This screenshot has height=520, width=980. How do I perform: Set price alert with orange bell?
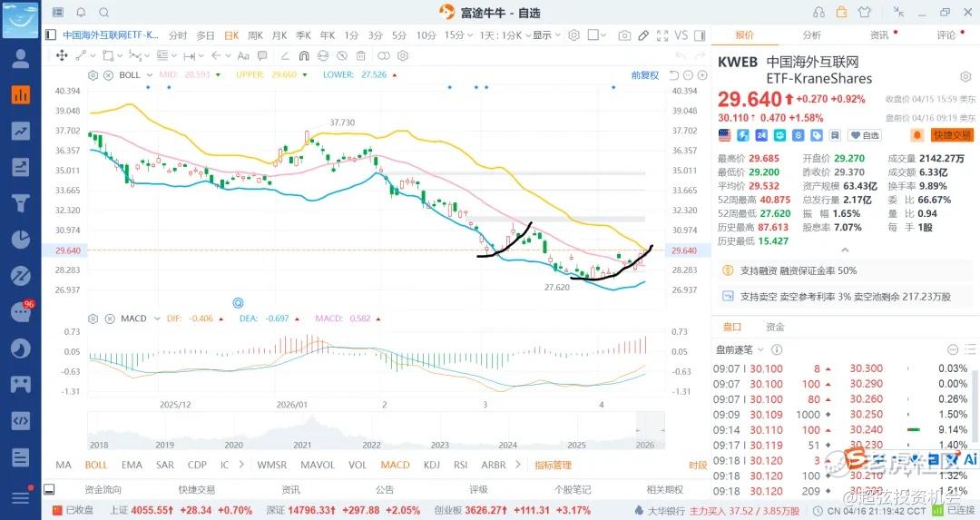click(916, 135)
